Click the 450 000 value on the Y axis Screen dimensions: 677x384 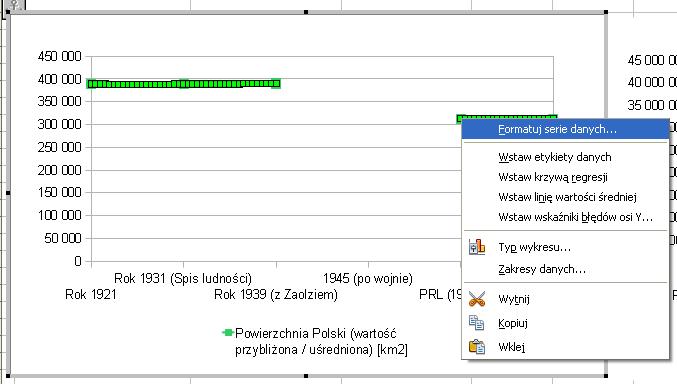click(x=60, y=56)
